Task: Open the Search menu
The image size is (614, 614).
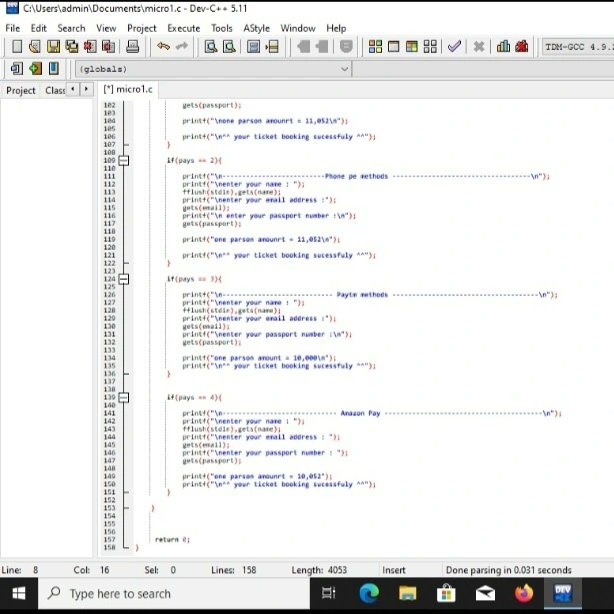Action: click(x=71, y=28)
